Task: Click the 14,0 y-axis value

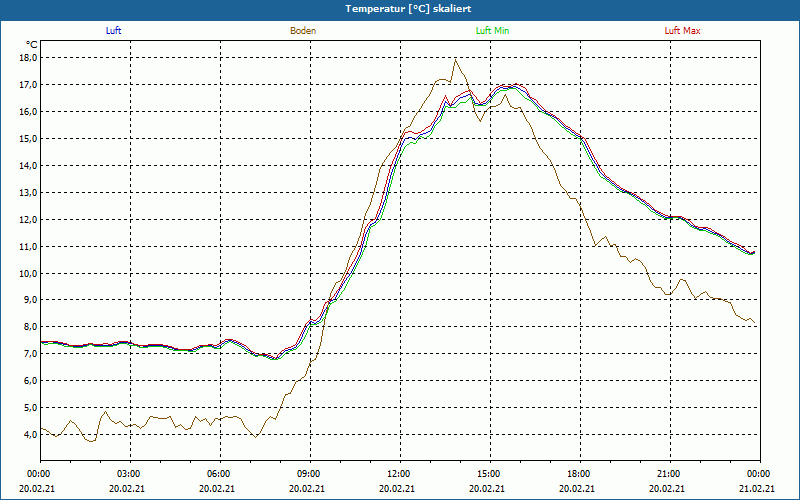Action: [30, 166]
